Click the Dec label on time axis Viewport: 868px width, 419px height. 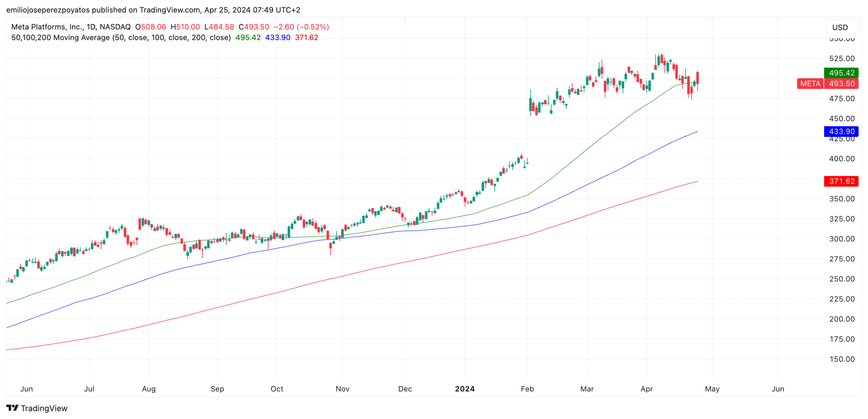pyautogui.click(x=405, y=389)
